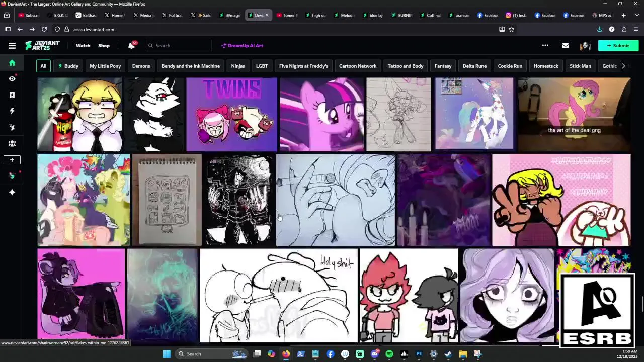Select the Tattoo and Body topic chip
The height and width of the screenshot is (362, 644).
pos(406,66)
